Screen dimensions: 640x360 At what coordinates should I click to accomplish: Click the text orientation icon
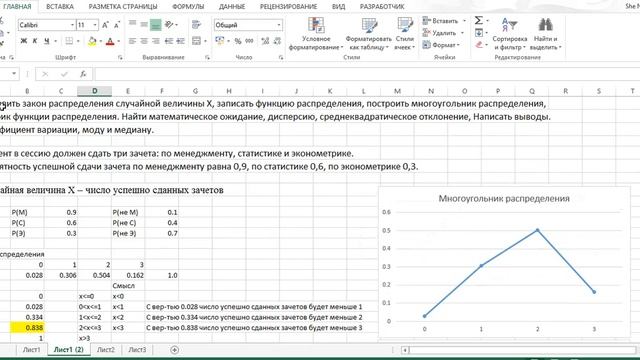(x=169, y=24)
